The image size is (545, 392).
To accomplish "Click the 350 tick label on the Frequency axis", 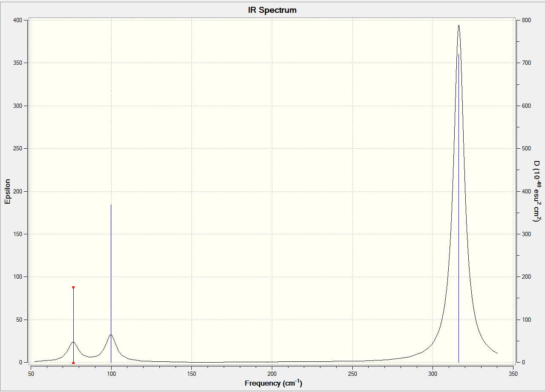I will click(513, 374).
